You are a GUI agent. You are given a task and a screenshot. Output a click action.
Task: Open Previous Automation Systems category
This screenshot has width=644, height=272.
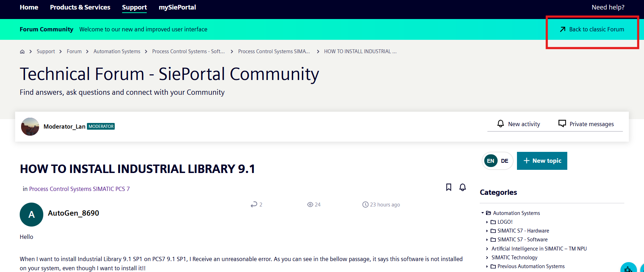[531, 266]
